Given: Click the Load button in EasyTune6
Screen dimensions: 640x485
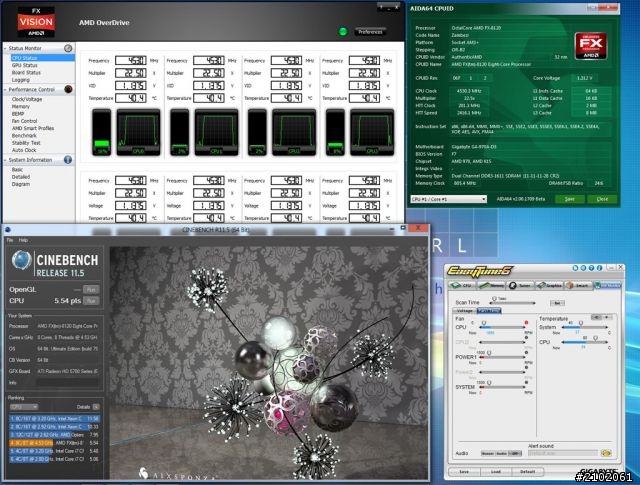Looking at the screenshot, I should (x=496, y=472).
